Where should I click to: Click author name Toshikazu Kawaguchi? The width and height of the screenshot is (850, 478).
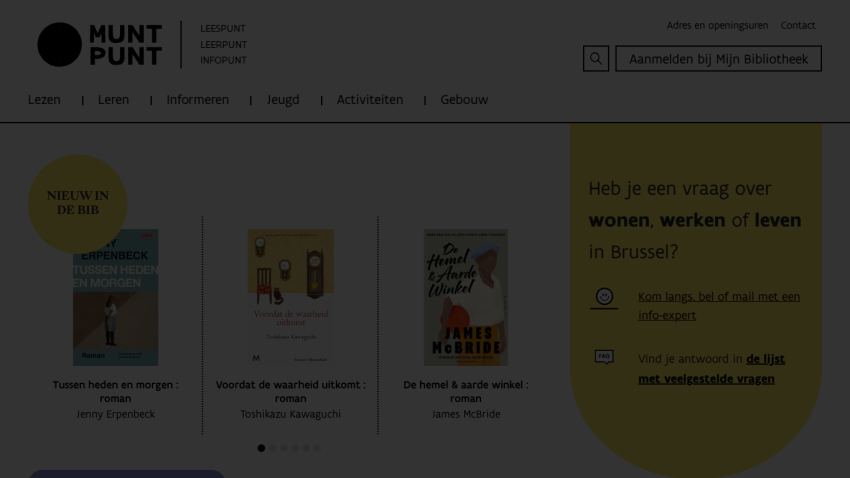tap(291, 414)
